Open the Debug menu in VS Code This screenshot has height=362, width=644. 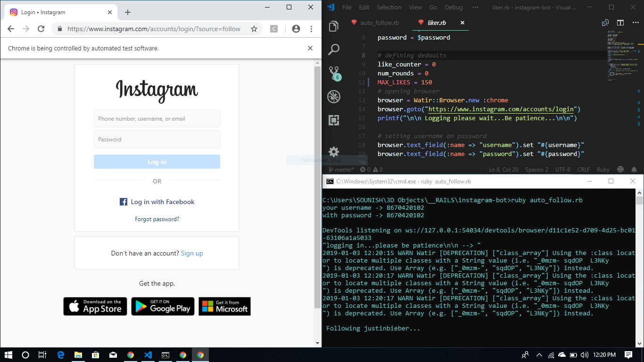pyautogui.click(x=454, y=7)
